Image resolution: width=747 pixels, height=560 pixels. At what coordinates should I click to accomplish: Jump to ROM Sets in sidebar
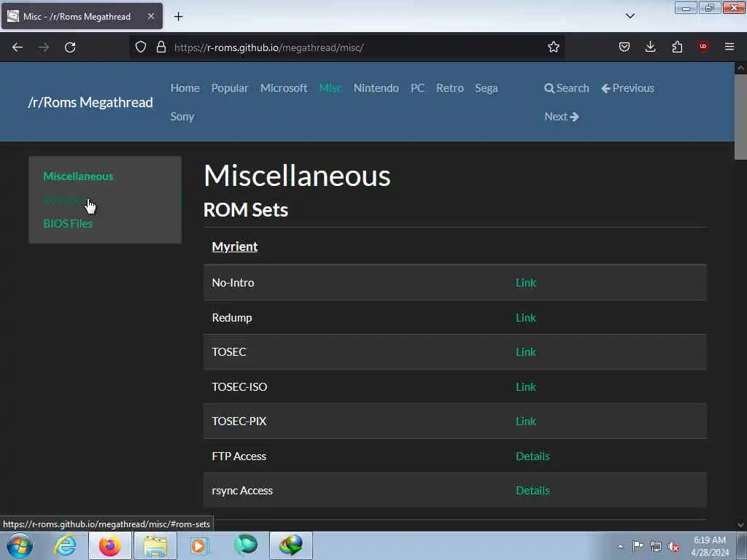pos(66,200)
